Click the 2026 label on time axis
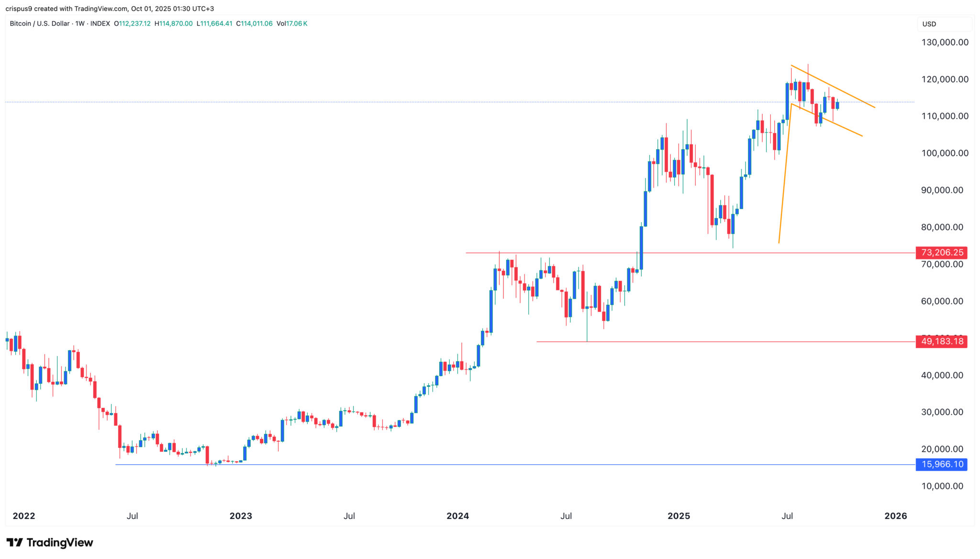The height and width of the screenshot is (559, 980). [895, 516]
